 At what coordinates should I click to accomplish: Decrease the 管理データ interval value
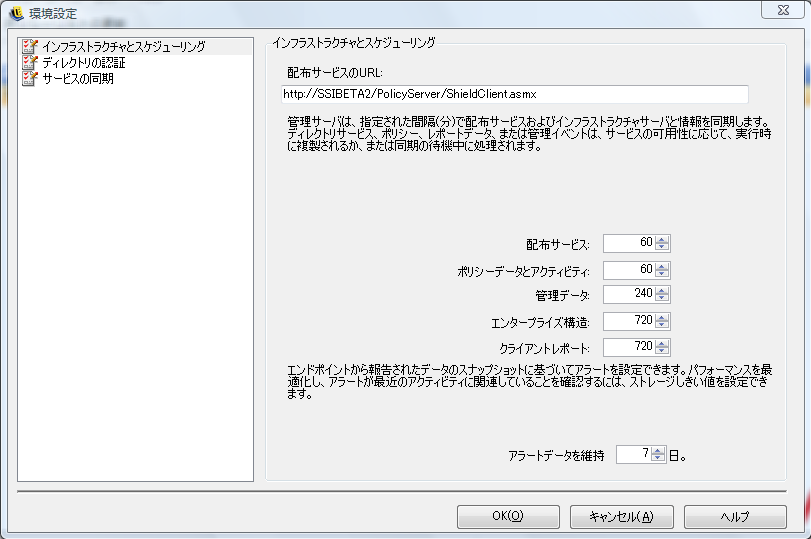pos(662,298)
